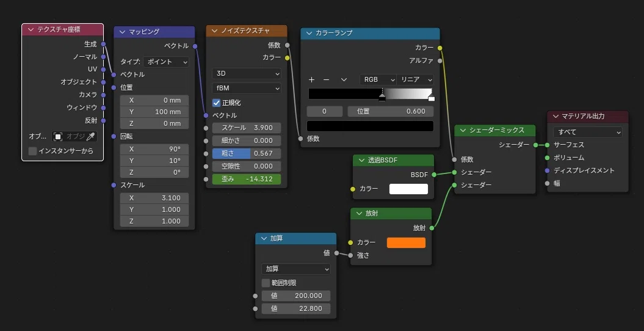Uncheck the 正規化 checkbox
644x331 pixels.
point(217,103)
